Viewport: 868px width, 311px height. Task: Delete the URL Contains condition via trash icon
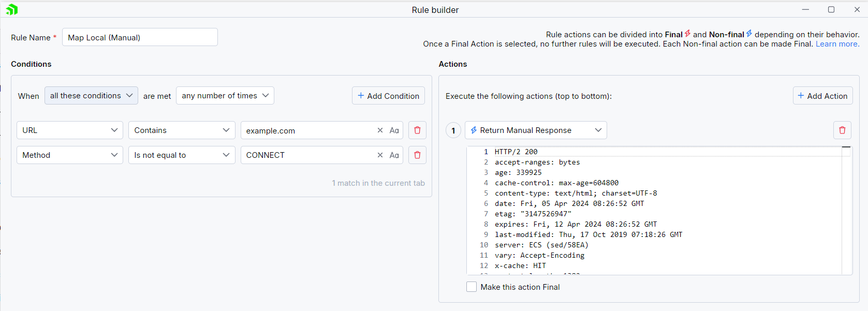click(417, 130)
